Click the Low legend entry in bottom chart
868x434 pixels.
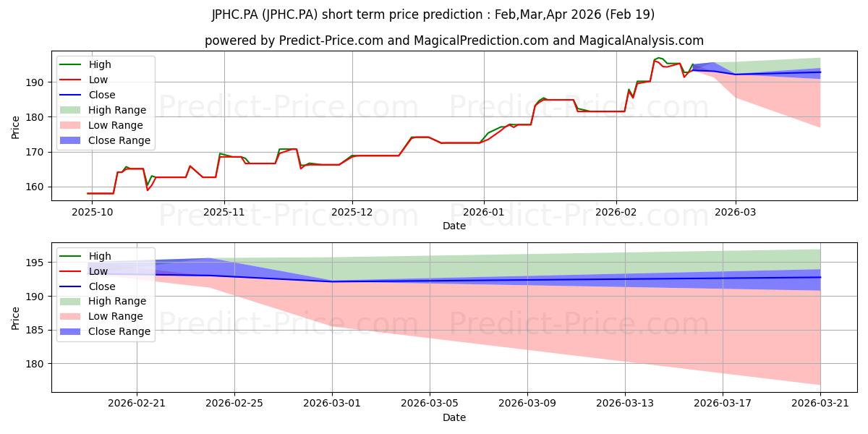(x=85, y=271)
